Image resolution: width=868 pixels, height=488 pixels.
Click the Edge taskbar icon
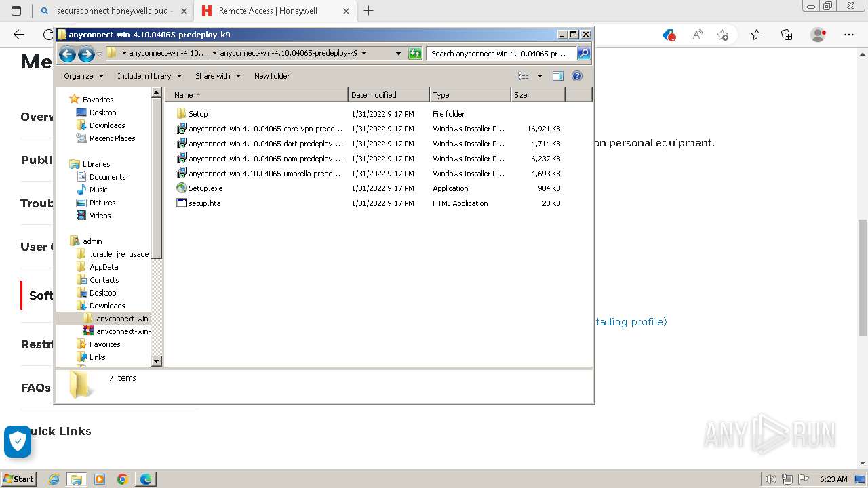[x=146, y=479]
